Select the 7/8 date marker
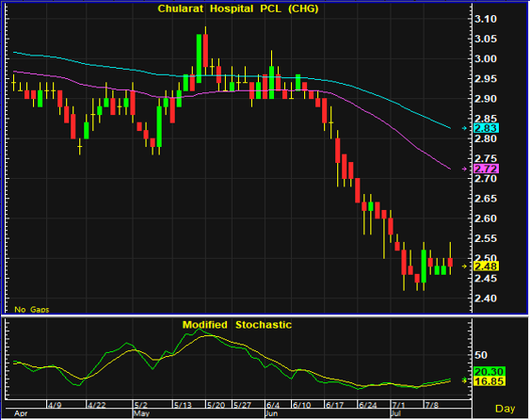 coord(432,405)
